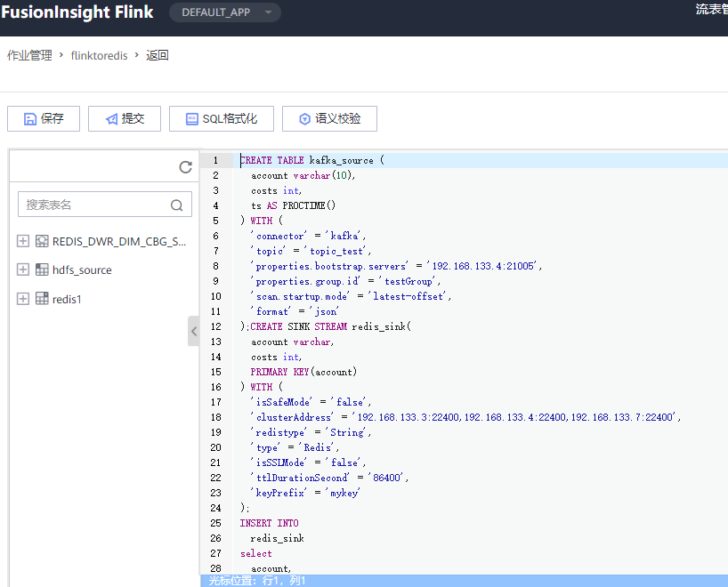Collapse the left table sidebar panel
This screenshot has height=587, width=728.
[x=193, y=332]
